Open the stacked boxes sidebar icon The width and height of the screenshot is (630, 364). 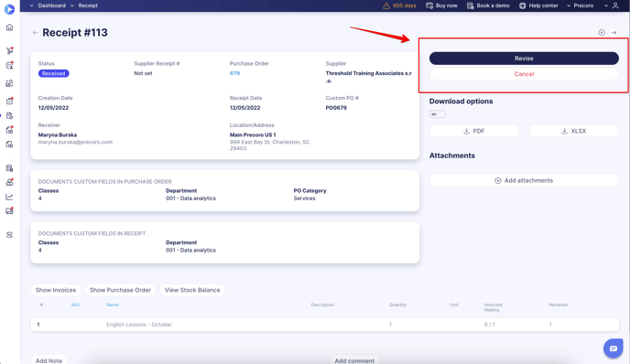pyautogui.click(x=10, y=182)
